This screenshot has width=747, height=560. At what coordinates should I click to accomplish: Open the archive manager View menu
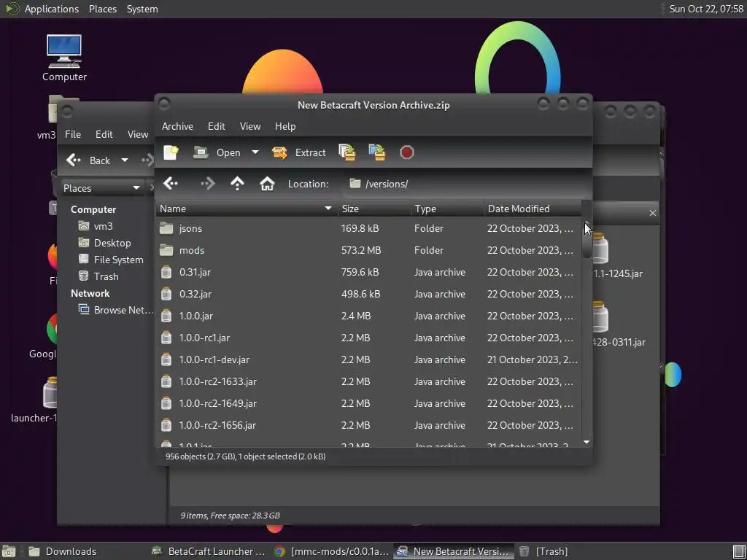[250, 126]
